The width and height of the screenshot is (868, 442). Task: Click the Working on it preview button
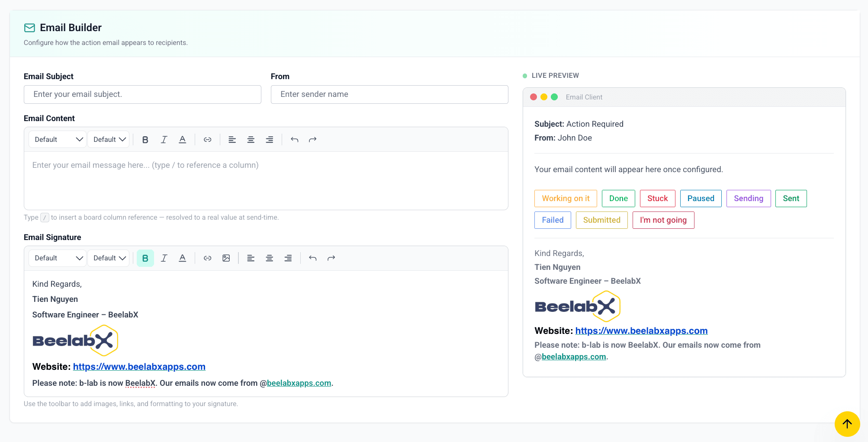coord(566,199)
